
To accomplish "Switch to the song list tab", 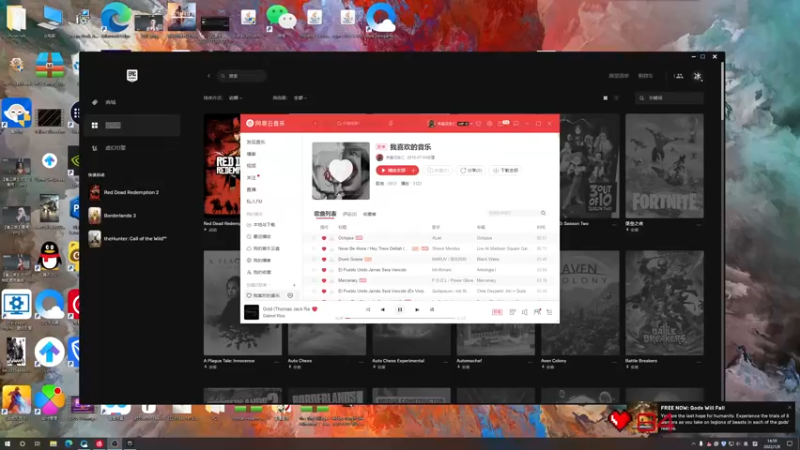I will point(325,214).
